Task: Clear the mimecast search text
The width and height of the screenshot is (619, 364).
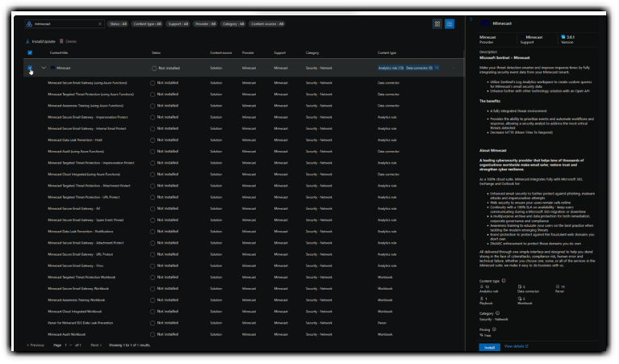Action: (x=100, y=24)
